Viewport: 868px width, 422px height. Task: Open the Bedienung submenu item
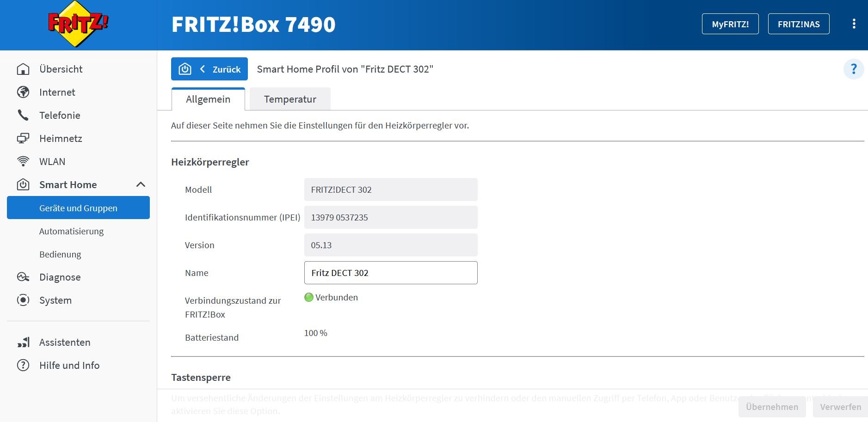point(60,254)
